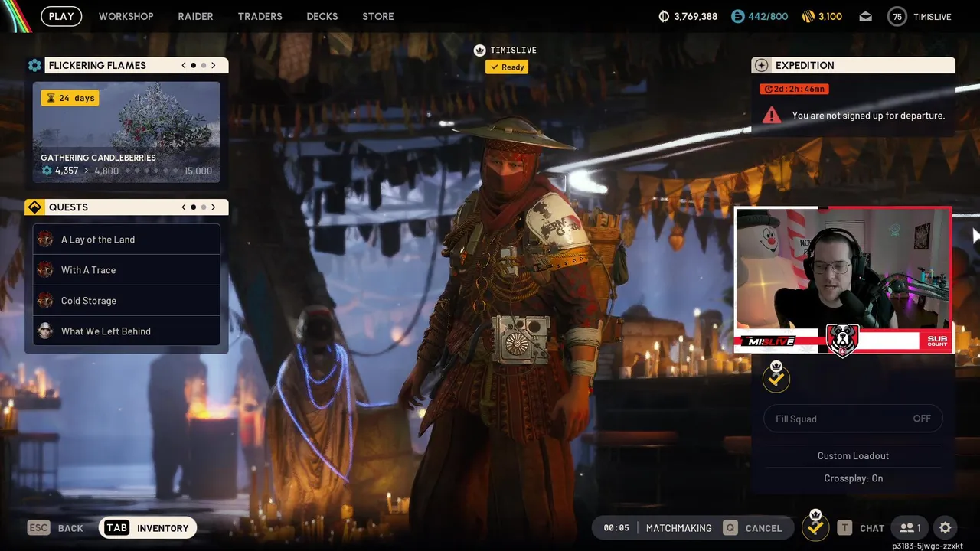Switch to the WORKSHOP tab
The height and width of the screenshot is (551, 980).
[x=126, y=16]
